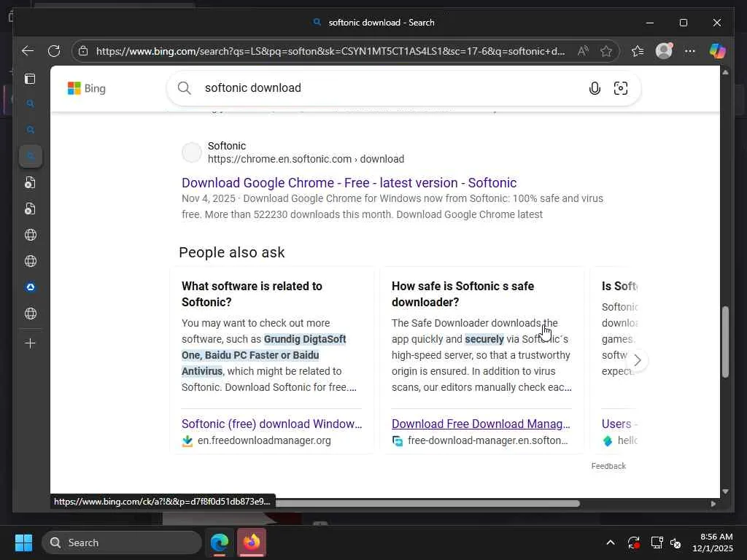The width and height of the screenshot is (747, 560).
Task: Click en.freedownloadmanager.org source text
Action: (264, 440)
